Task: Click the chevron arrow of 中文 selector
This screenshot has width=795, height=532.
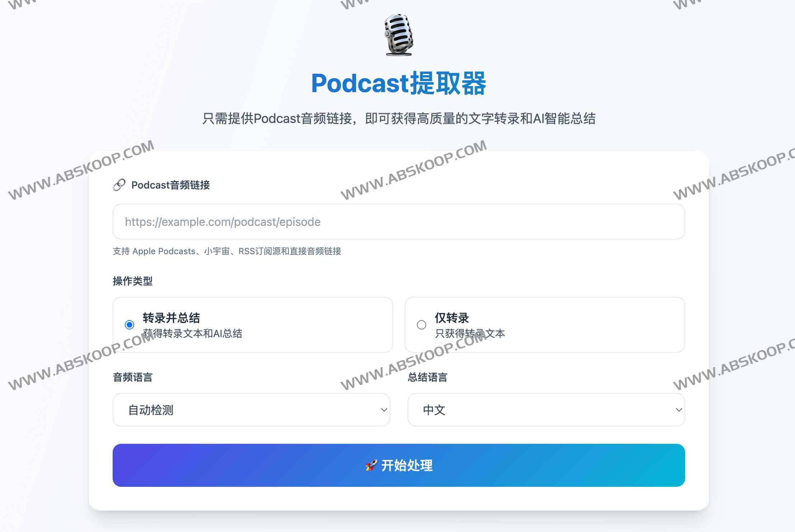Action: (x=678, y=410)
